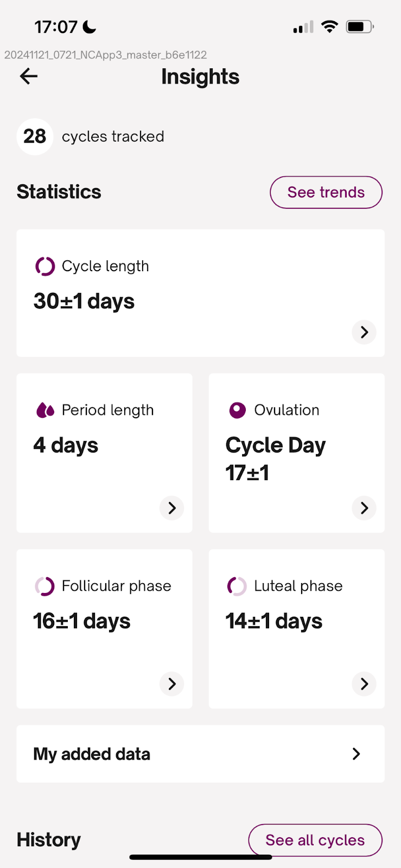Click the Follicular phase ring icon

coord(45,586)
